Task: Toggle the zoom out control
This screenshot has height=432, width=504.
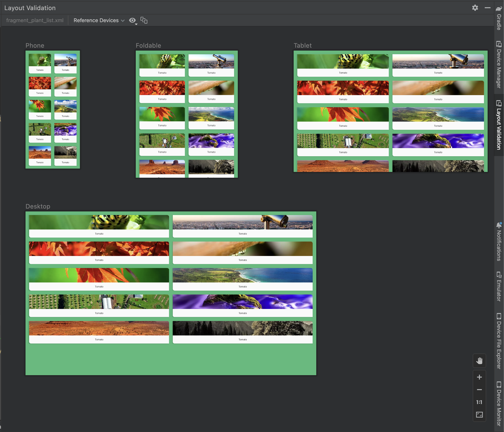Action: point(480,390)
